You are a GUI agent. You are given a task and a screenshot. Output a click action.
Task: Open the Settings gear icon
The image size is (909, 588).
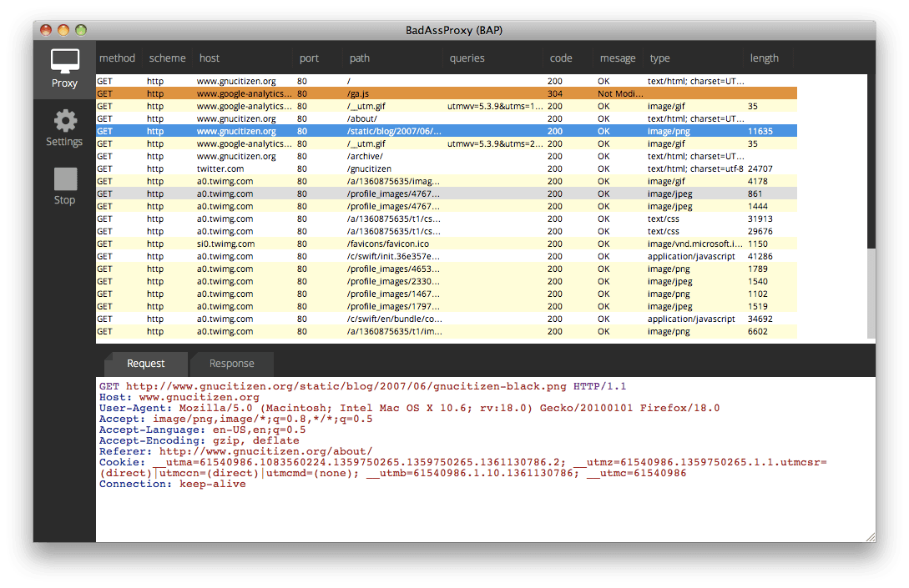(65, 120)
